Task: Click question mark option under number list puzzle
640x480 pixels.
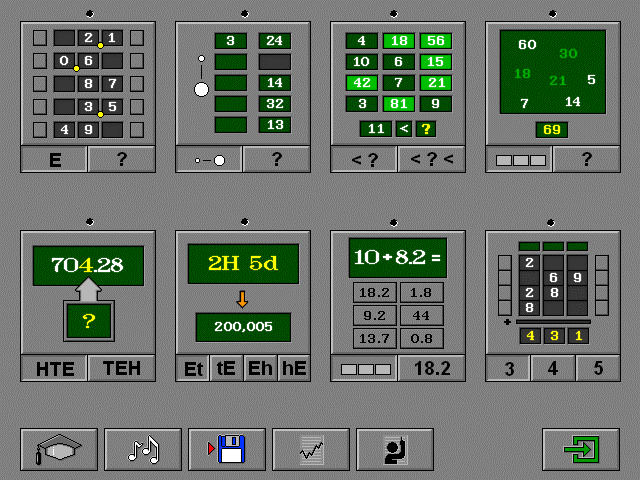Action: pyautogui.click(x=277, y=159)
